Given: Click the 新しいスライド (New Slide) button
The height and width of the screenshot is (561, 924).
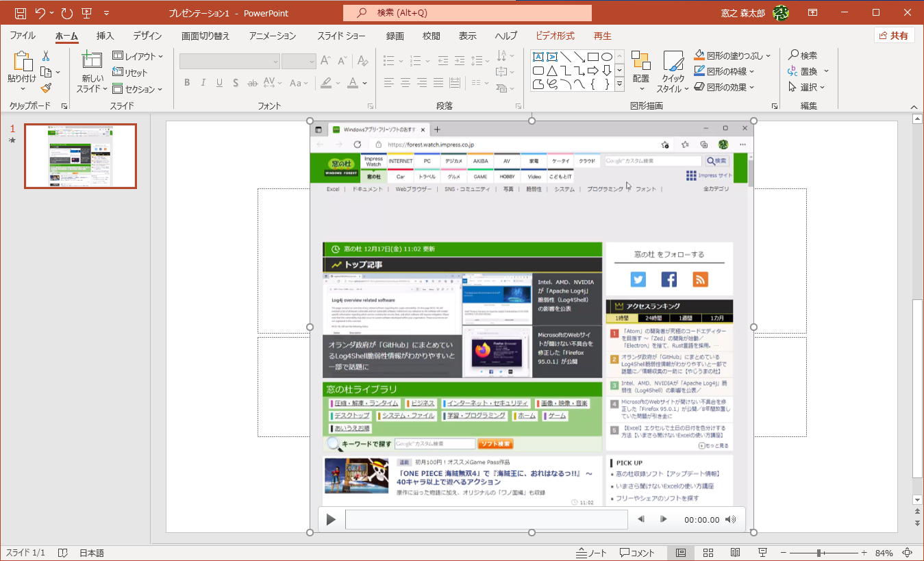Looking at the screenshot, I should [x=91, y=72].
